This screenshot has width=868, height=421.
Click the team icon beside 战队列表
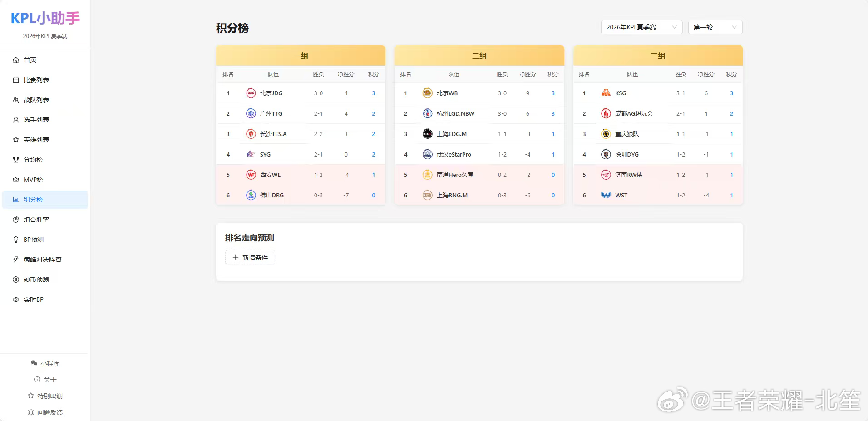(16, 100)
